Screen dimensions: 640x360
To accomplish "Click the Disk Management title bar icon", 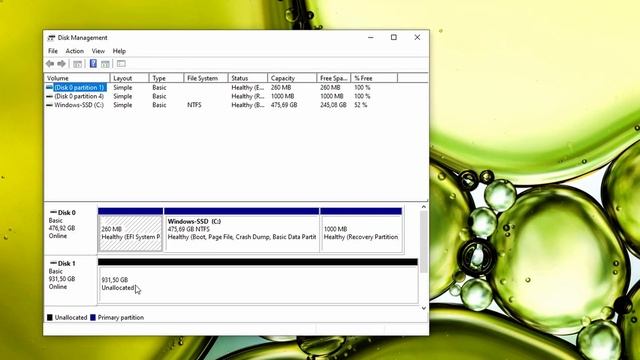I will [51, 38].
